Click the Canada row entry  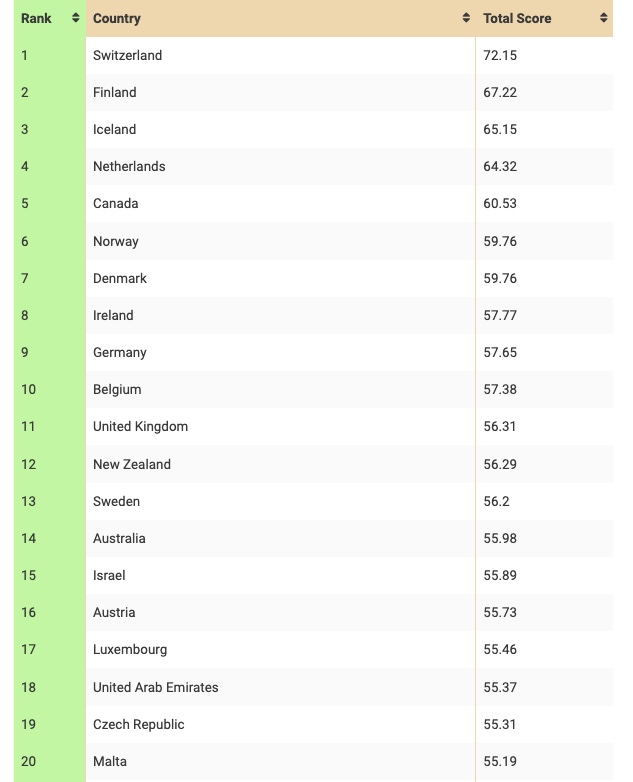[x=313, y=203]
